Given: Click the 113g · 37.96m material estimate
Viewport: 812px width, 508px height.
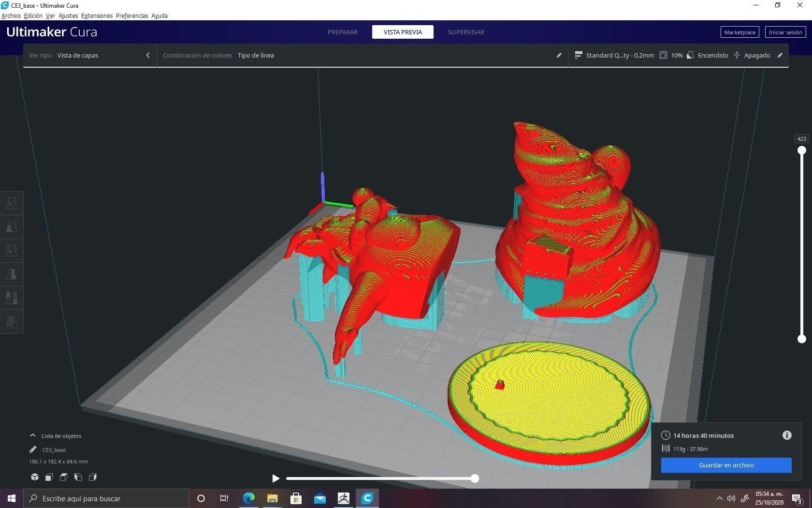Looking at the screenshot, I should 690,449.
